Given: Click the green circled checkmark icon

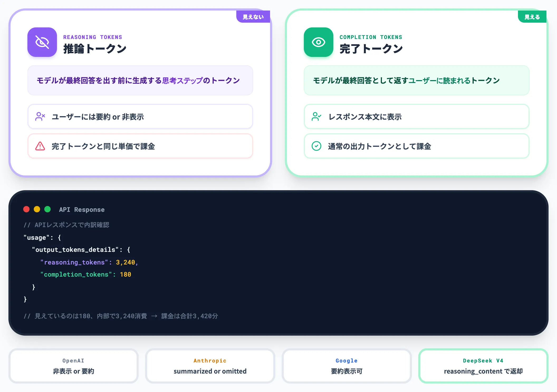Looking at the screenshot, I should [316, 146].
